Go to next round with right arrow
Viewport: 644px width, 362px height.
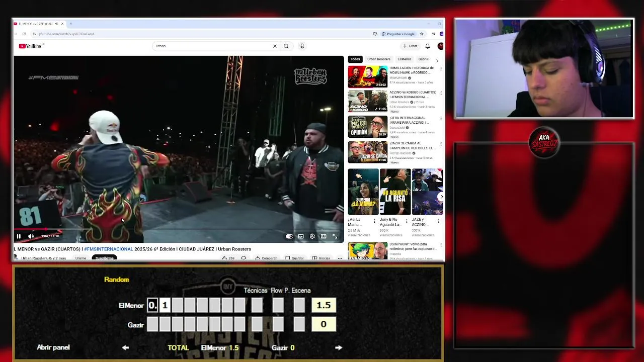339,347
